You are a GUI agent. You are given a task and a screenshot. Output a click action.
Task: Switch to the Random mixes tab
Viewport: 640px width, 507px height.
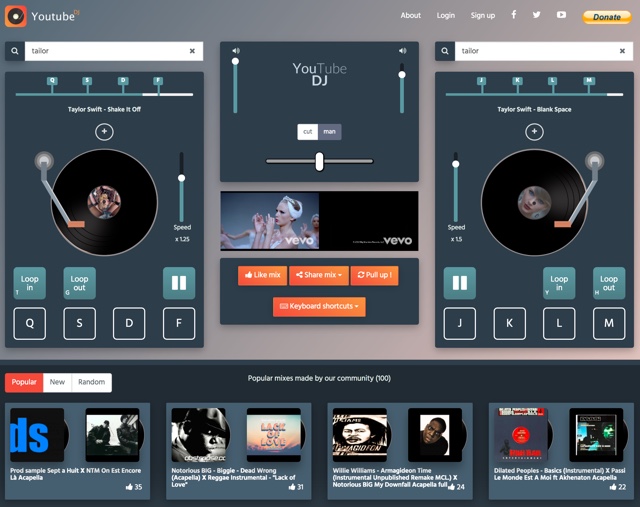91,382
